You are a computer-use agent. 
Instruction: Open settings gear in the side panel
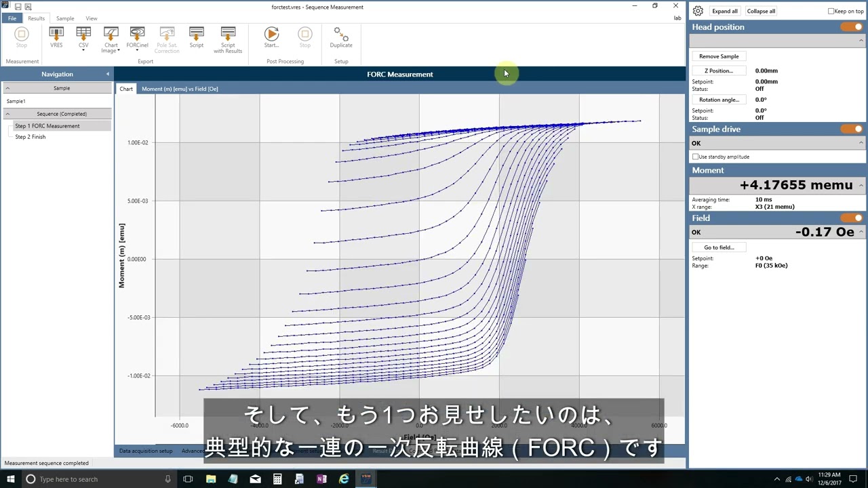(x=698, y=11)
